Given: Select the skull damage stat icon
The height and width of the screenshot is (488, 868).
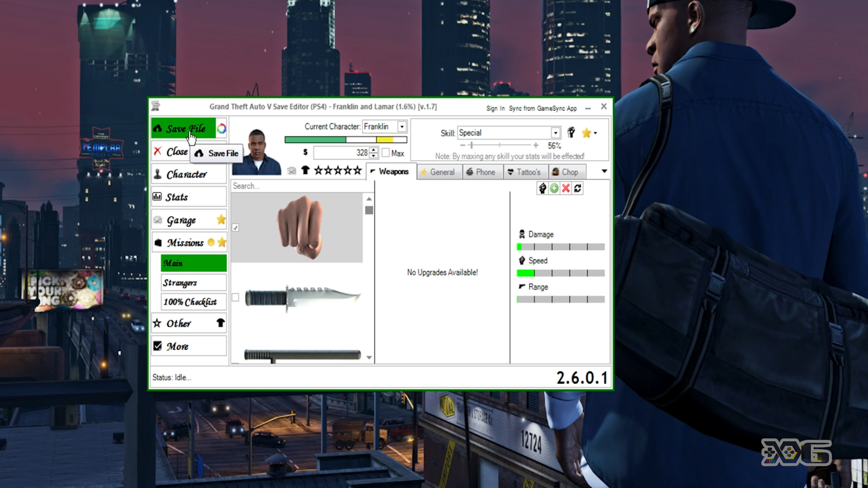Looking at the screenshot, I should (522, 234).
